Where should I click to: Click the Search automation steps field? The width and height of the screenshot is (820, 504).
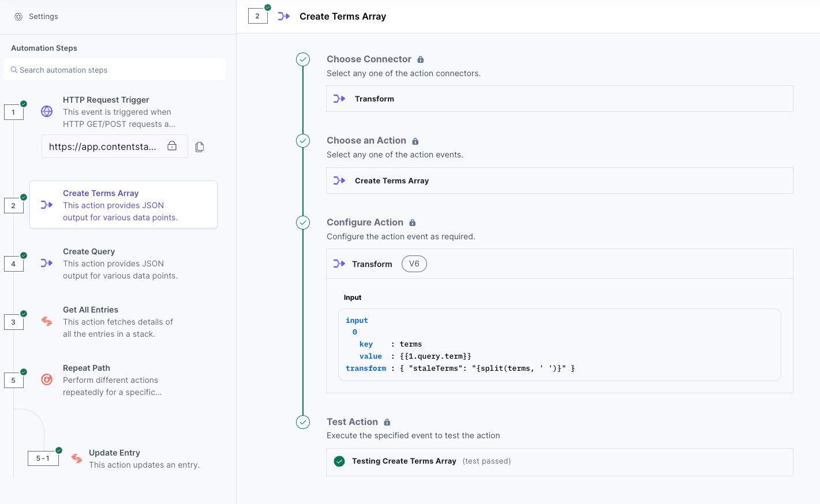tap(115, 70)
